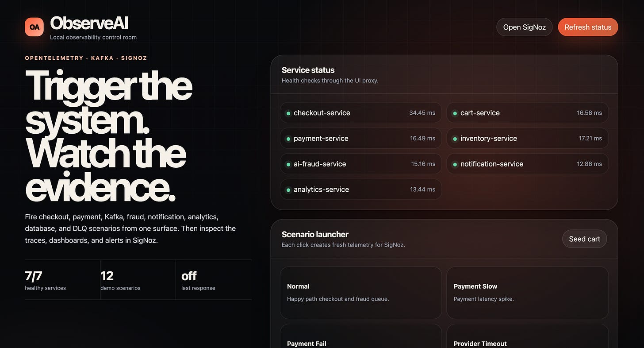This screenshot has width=644, height=348.
Task: Open SigNoz from the header
Action: (x=524, y=27)
